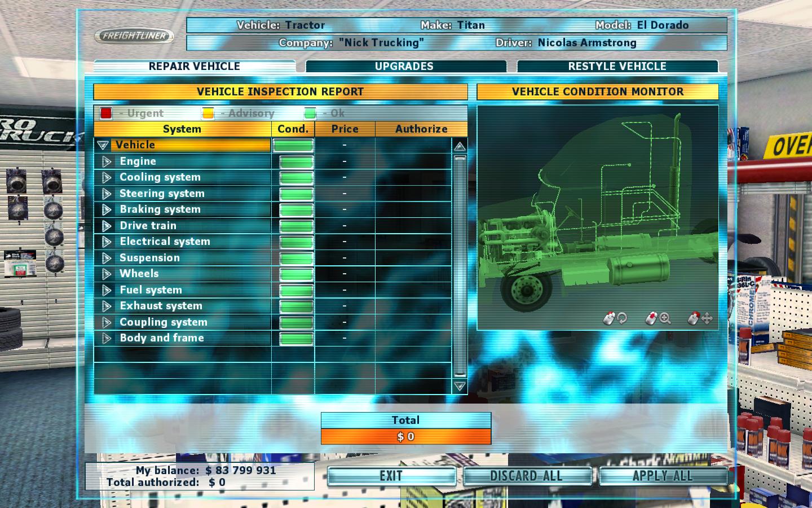
Task: Expand the Drive train row
Action: tap(107, 226)
